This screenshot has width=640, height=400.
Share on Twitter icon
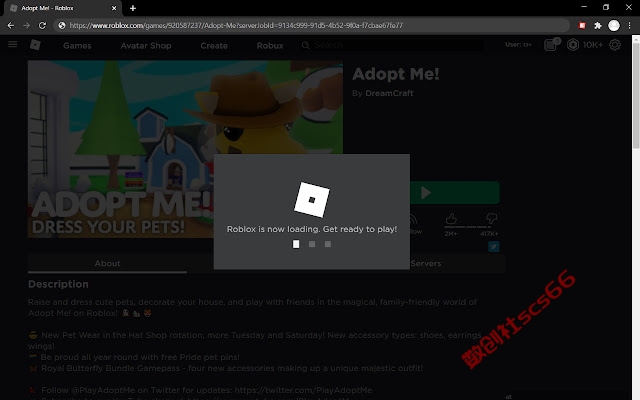point(493,247)
